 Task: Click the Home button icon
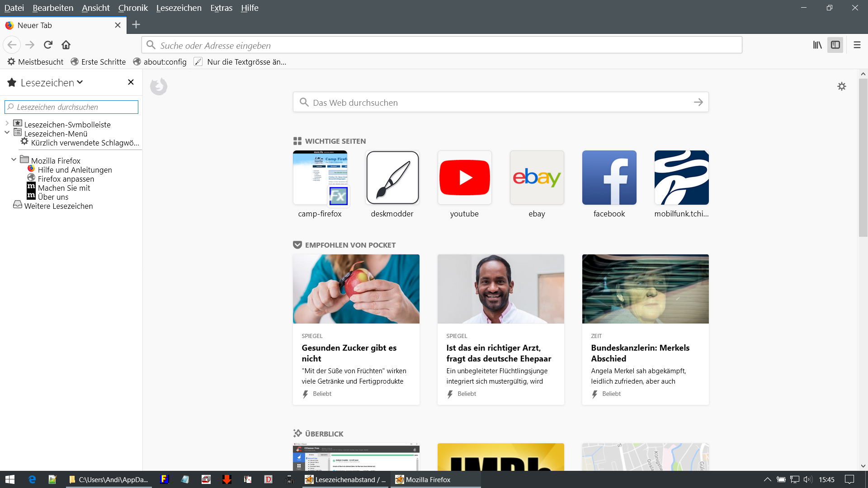66,45
